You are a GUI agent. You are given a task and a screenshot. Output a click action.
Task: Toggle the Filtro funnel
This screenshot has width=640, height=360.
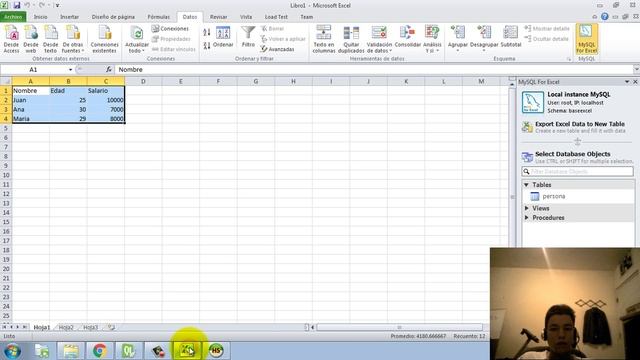248,37
